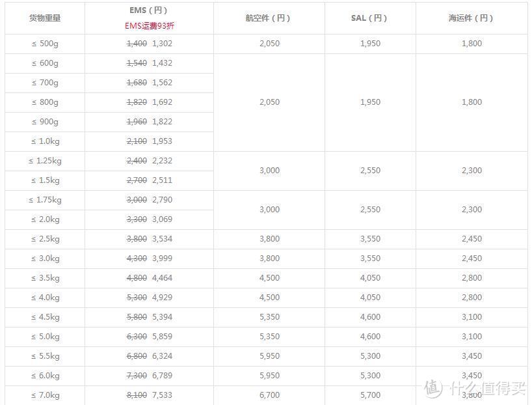Select the 海运件 (円) column header
Image resolution: width=532 pixels, height=405 pixels.
click(x=471, y=18)
